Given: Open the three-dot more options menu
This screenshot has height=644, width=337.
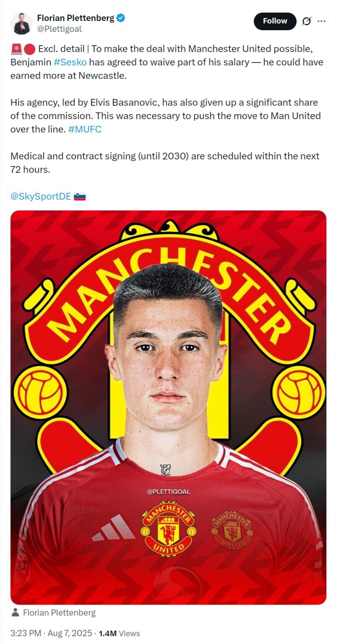Looking at the screenshot, I should coord(321,21).
